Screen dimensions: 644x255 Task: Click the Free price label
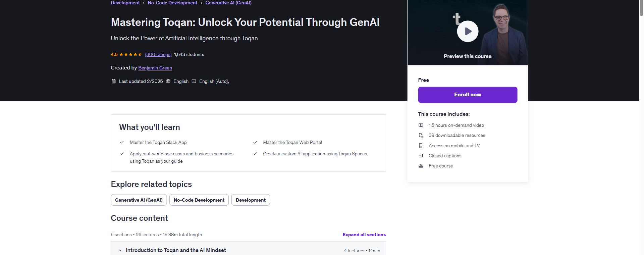423,80
